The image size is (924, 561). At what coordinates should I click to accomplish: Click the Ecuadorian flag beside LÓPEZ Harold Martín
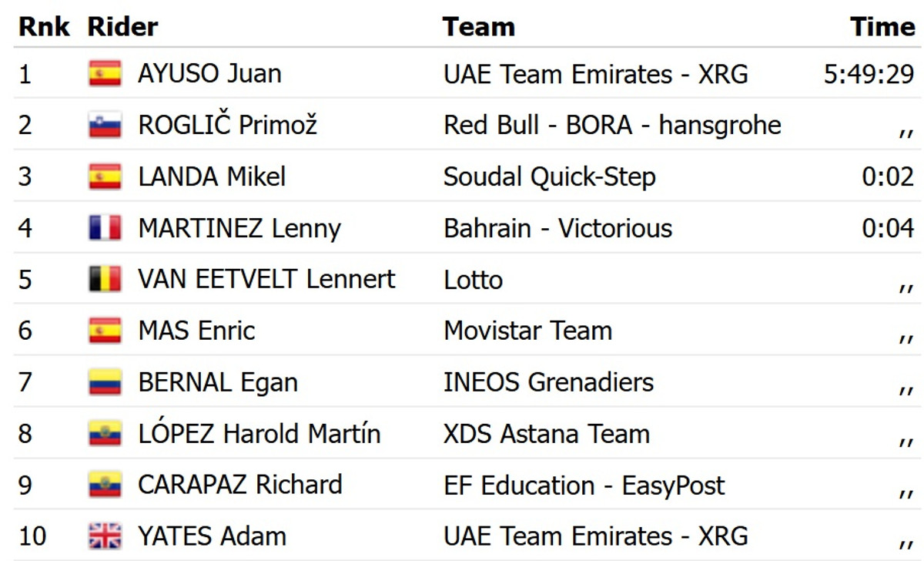tap(105, 433)
